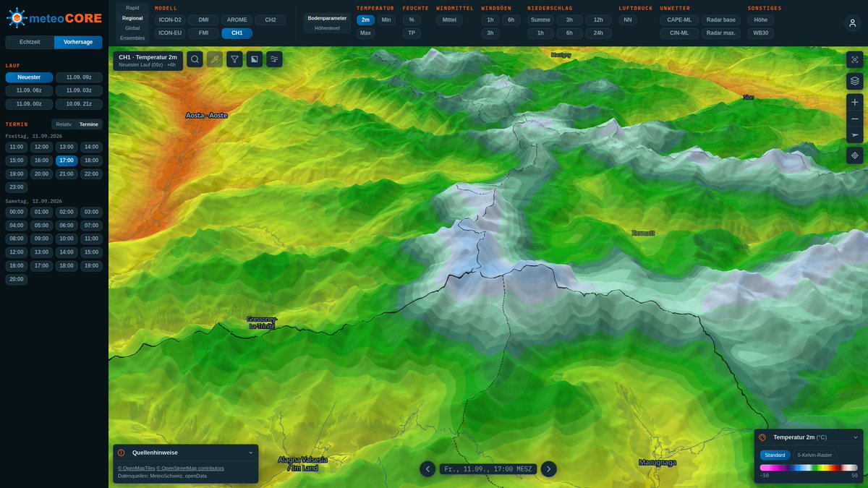The image size is (868, 488).
Task: Select CAPE-ML parameter
Action: point(679,20)
